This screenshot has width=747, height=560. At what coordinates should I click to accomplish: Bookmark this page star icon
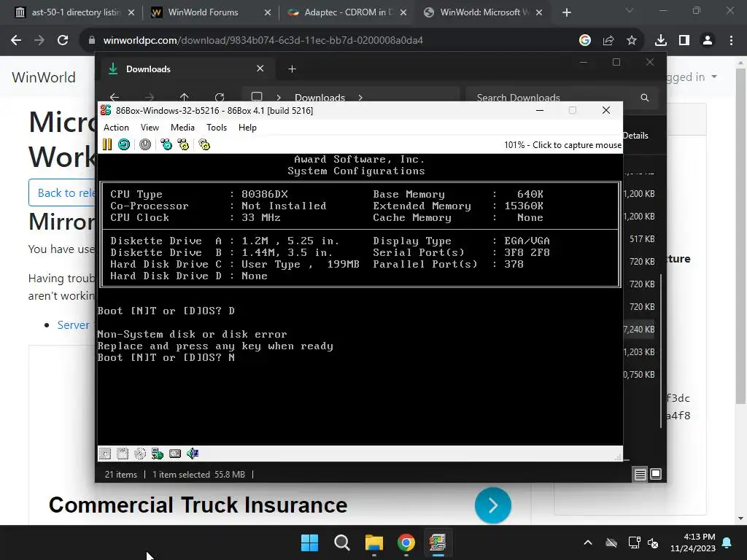(632, 41)
